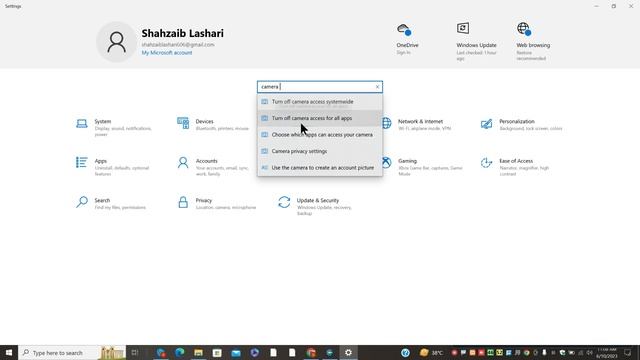
Task: Open the Search settings category
Action: [x=111, y=203]
